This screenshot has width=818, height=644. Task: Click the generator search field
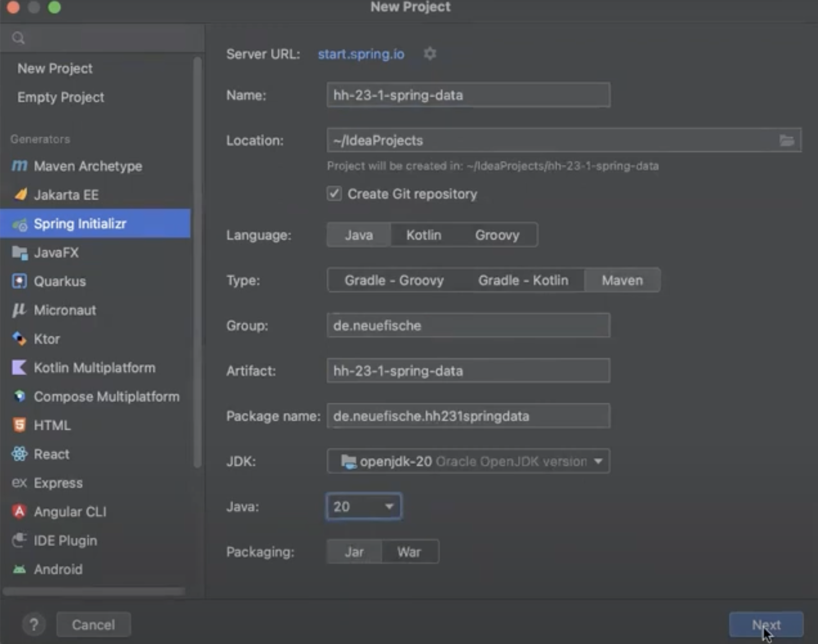(x=102, y=38)
